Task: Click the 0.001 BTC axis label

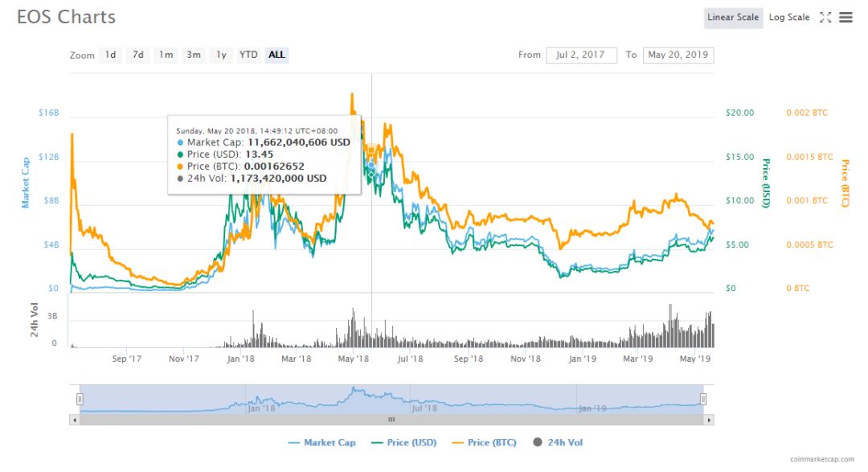Action: click(807, 200)
